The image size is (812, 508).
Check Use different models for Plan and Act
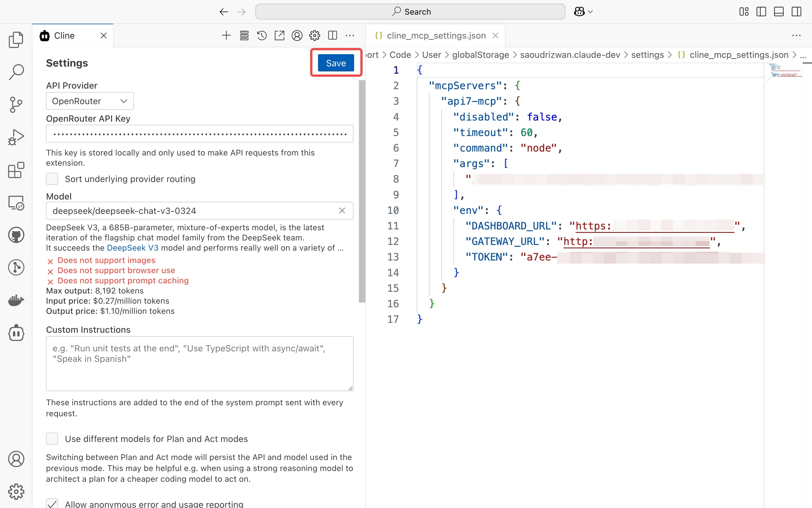click(52, 439)
